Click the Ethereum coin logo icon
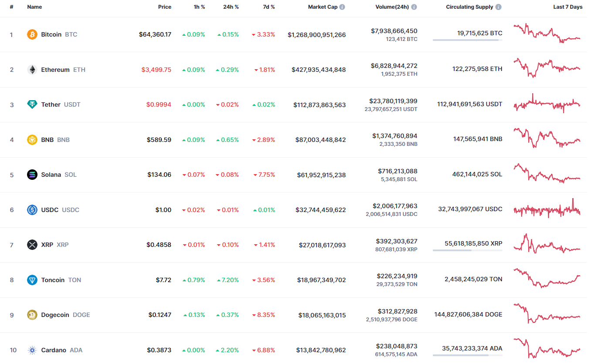 tap(32, 70)
